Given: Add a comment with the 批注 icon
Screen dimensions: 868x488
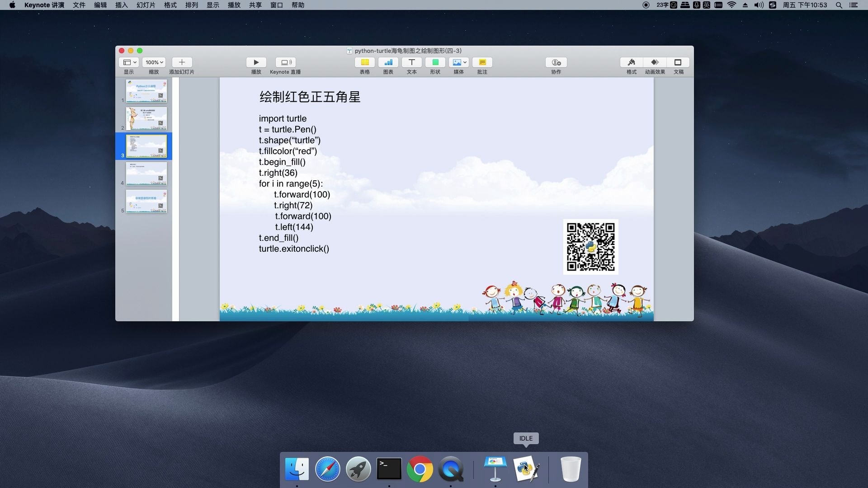Looking at the screenshot, I should (x=482, y=62).
